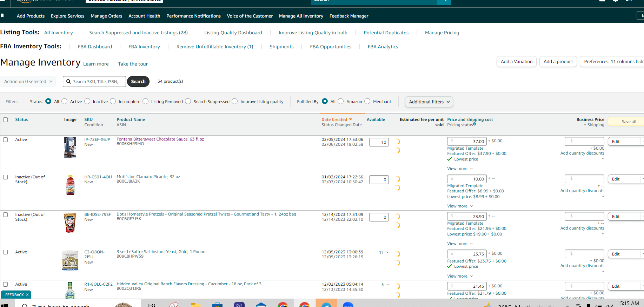The width and height of the screenshot is (644, 307).
Task: Open the LeSaffre Saf-Instant Yeast product thumbnail
Action: (x=70, y=260)
